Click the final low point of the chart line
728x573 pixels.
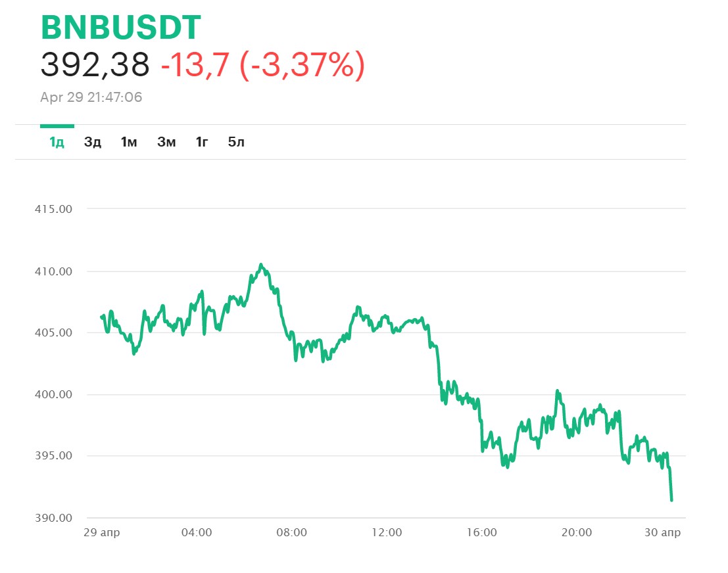click(x=671, y=500)
